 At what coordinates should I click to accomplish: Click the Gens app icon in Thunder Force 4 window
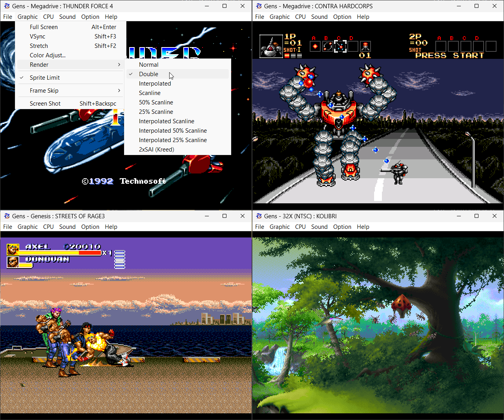point(7,6)
